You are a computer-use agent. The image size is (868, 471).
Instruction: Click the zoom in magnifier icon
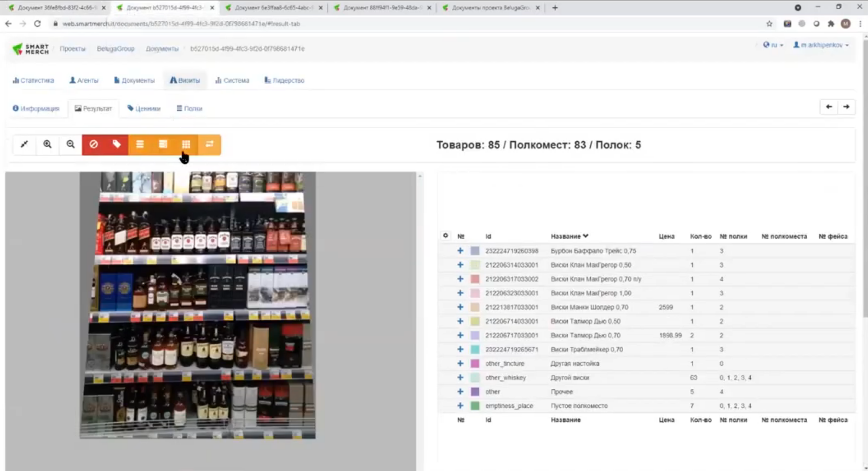(48, 145)
